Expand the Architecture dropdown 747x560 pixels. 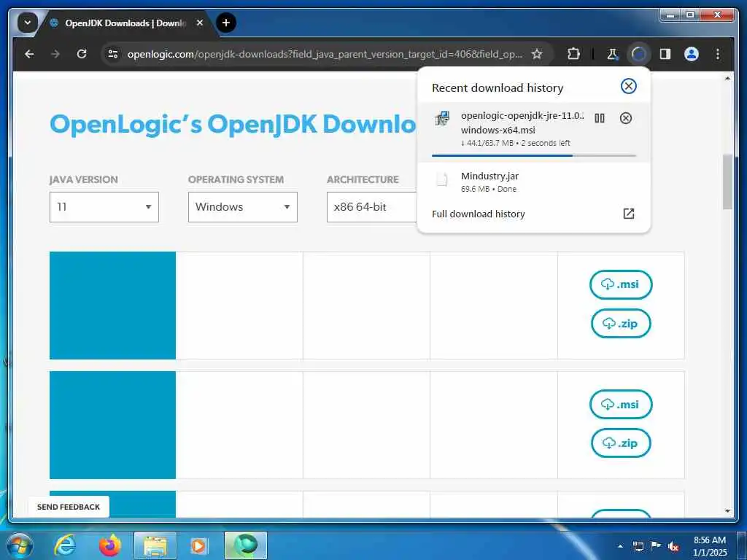pyautogui.click(x=372, y=206)
